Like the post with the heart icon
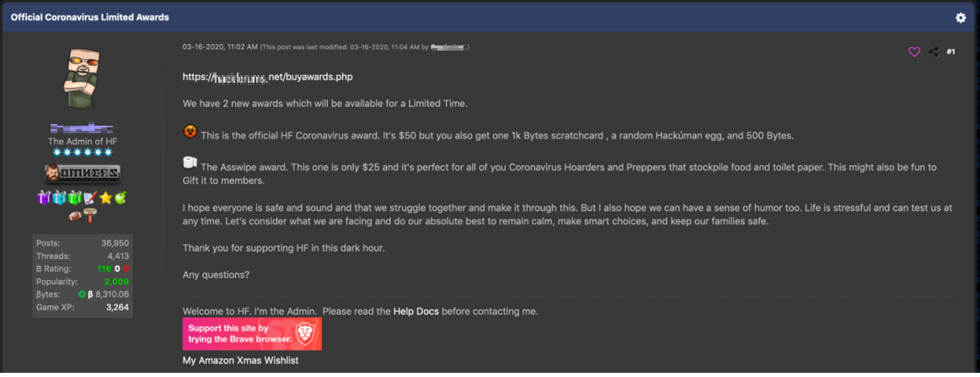Viewport: 980px width, 377px height. pyautogui.click(x=914, y=52)
